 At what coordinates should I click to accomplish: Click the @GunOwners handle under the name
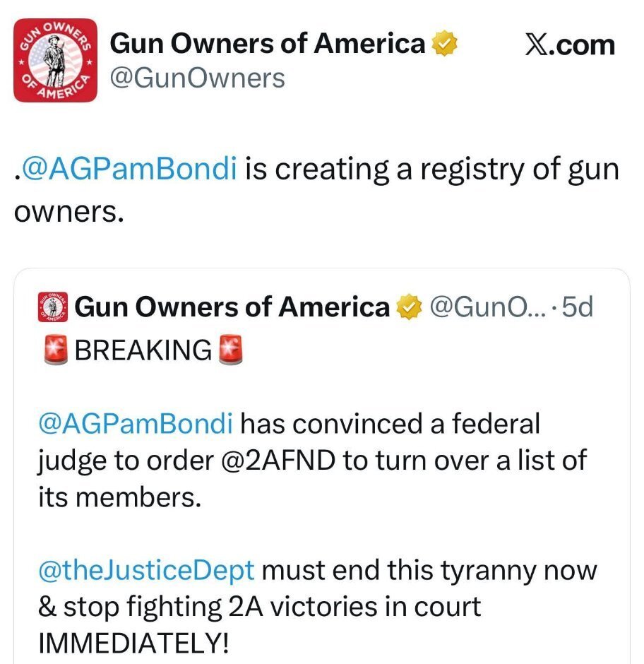pos(198,78)
